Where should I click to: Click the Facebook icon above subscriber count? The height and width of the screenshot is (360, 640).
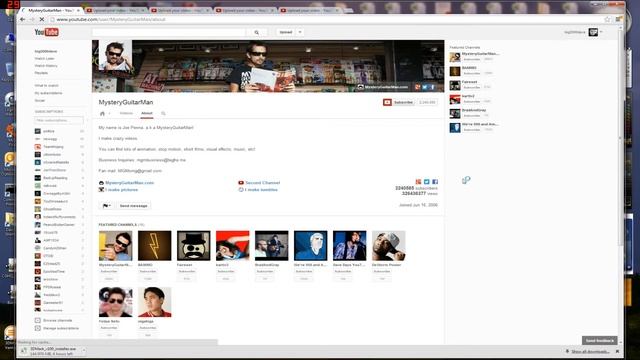point(435,182)
